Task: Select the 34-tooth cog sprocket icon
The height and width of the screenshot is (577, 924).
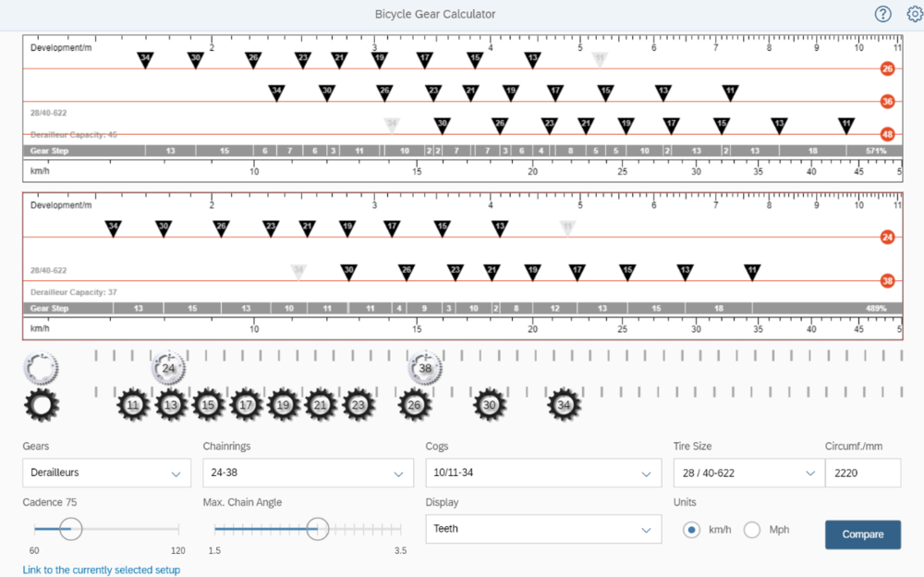Action: coord(564,405)
